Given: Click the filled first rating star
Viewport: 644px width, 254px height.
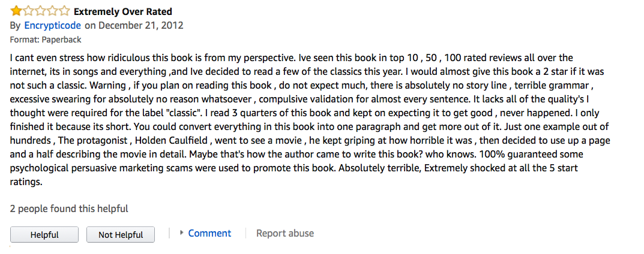Looking at the screenshot, I should (15, 11).
